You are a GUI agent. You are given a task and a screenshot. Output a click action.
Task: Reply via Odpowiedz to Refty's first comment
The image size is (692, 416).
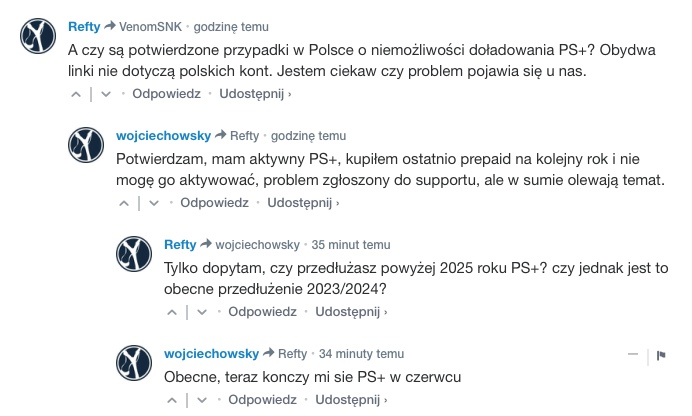click(166, 94)
